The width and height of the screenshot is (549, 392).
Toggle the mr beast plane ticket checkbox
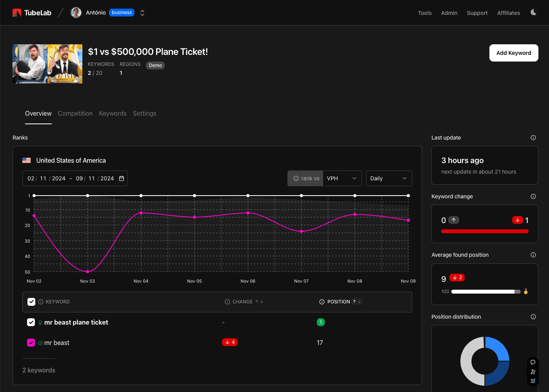31,322
